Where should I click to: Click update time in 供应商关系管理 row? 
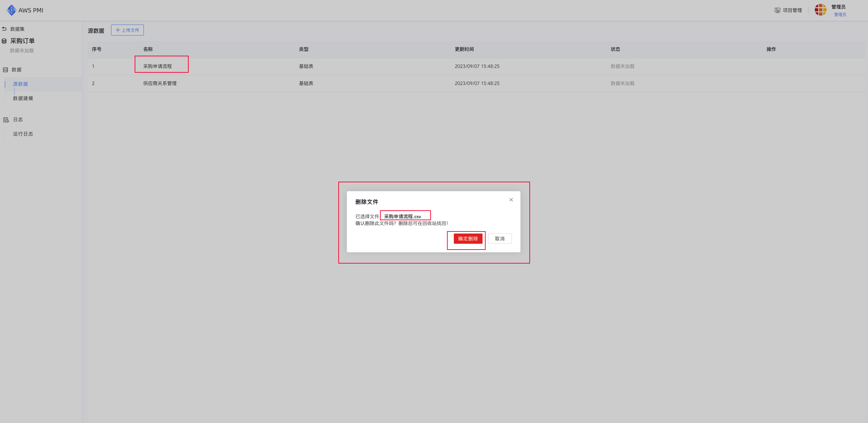pos(477,83)
